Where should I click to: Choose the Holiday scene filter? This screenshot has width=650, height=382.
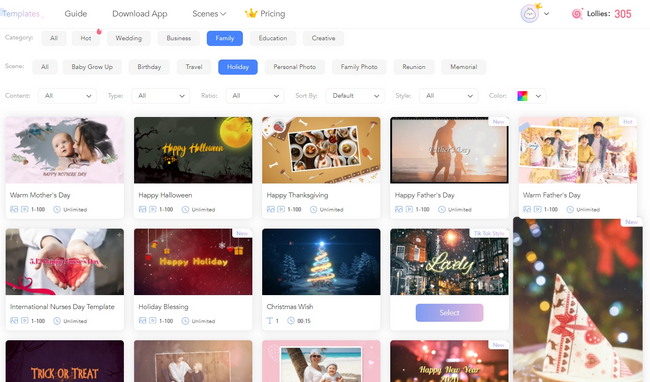[x=238, y=67]
